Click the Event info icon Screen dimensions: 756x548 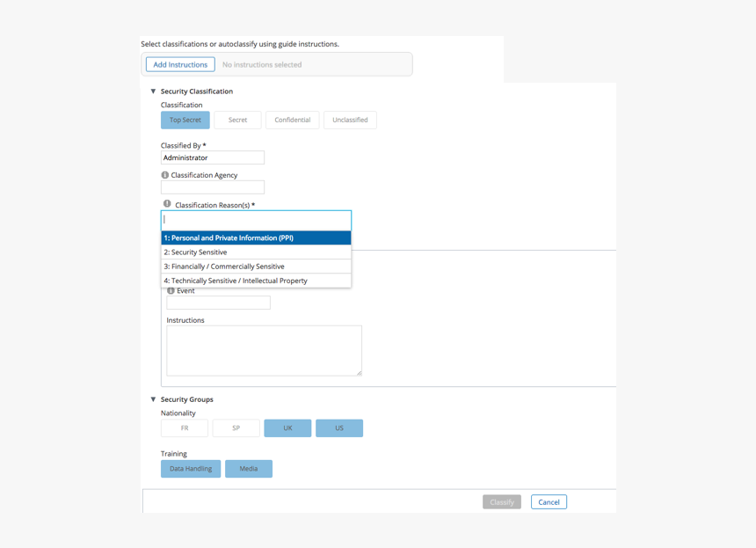[x=171, y=291]
